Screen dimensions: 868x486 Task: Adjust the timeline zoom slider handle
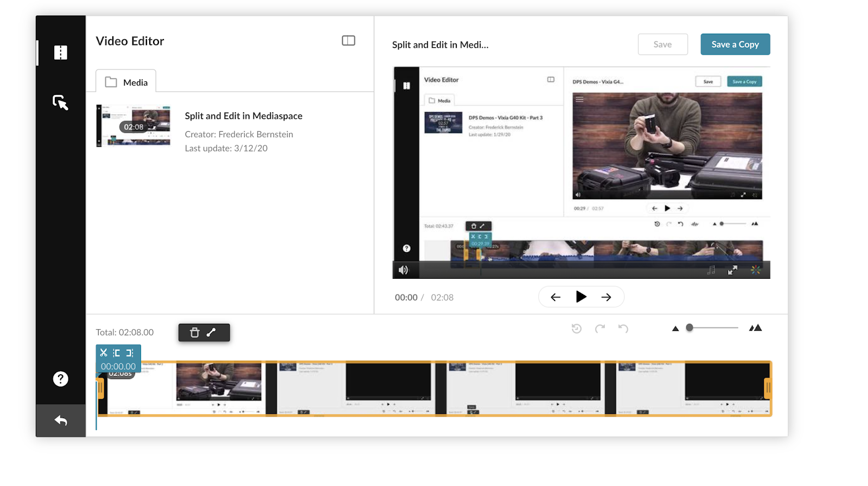click(690, 328)
